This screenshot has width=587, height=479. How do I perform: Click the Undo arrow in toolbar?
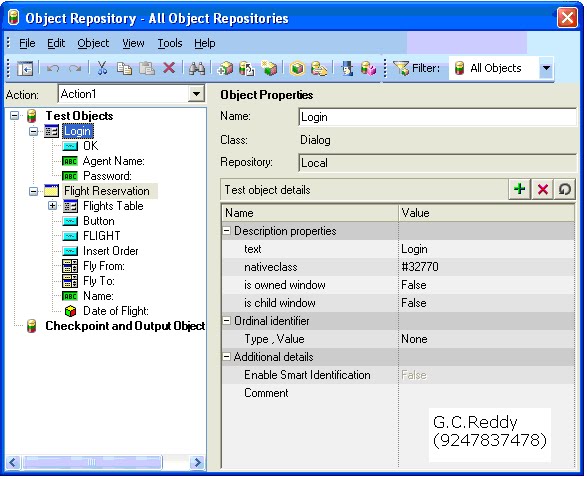pyautogui.click(x=53, y=68)
